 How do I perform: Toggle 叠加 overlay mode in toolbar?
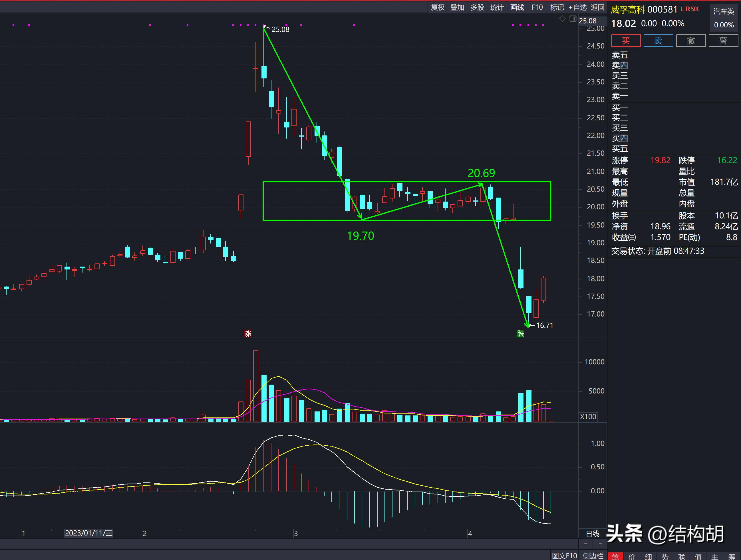457,7
